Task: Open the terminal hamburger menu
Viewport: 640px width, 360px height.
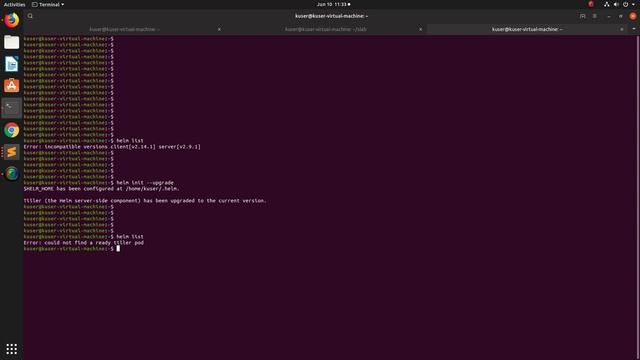Action: pyautogui.click(x=595, y=16)
